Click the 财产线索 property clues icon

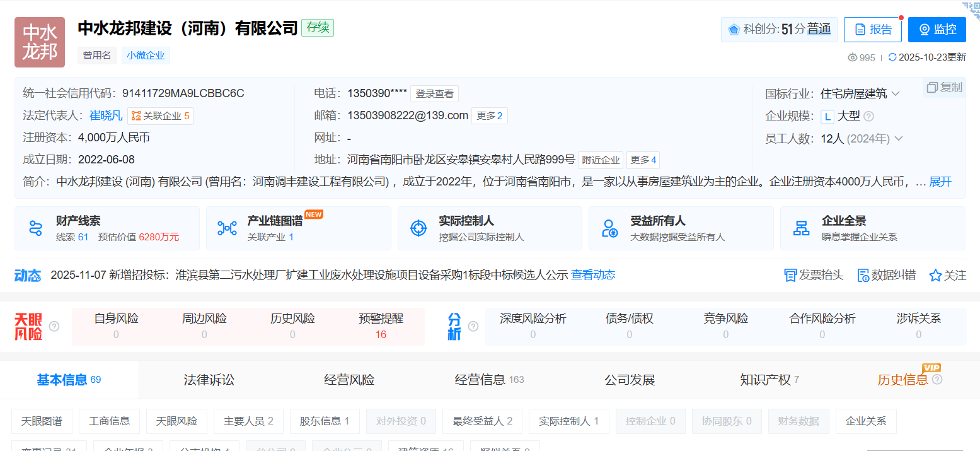35,228
